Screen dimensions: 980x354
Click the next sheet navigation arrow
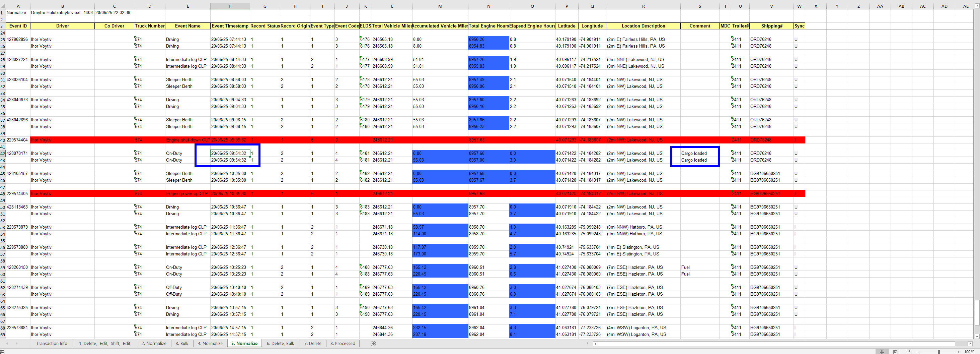tap(16, 343)
